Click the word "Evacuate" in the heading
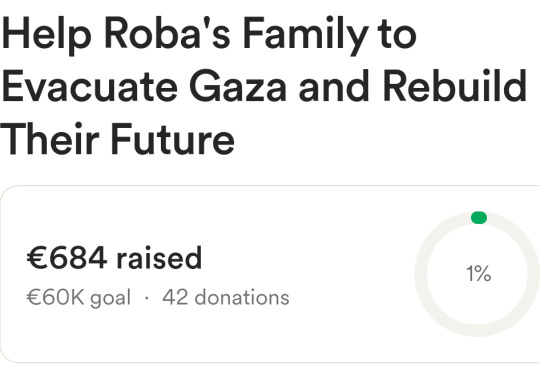 90,86
